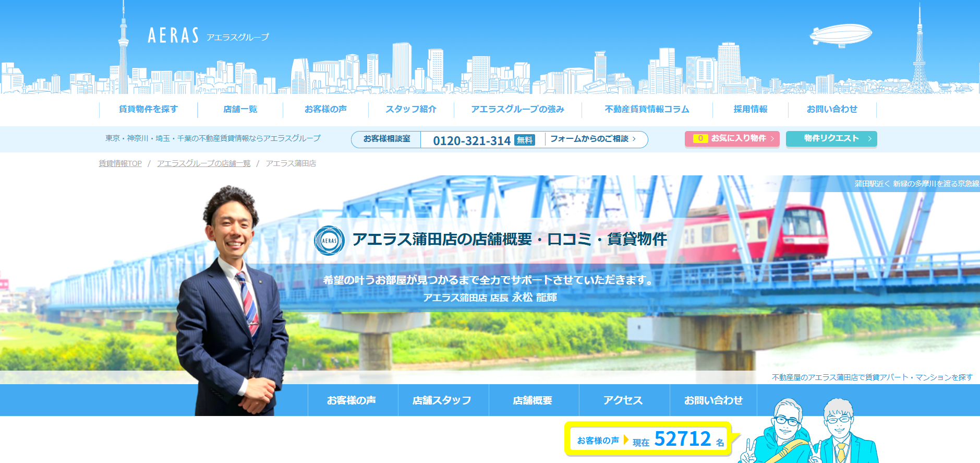Click the 希望の叶うお部屋が見つかるまで slogan text

click(x=490, y=280)
